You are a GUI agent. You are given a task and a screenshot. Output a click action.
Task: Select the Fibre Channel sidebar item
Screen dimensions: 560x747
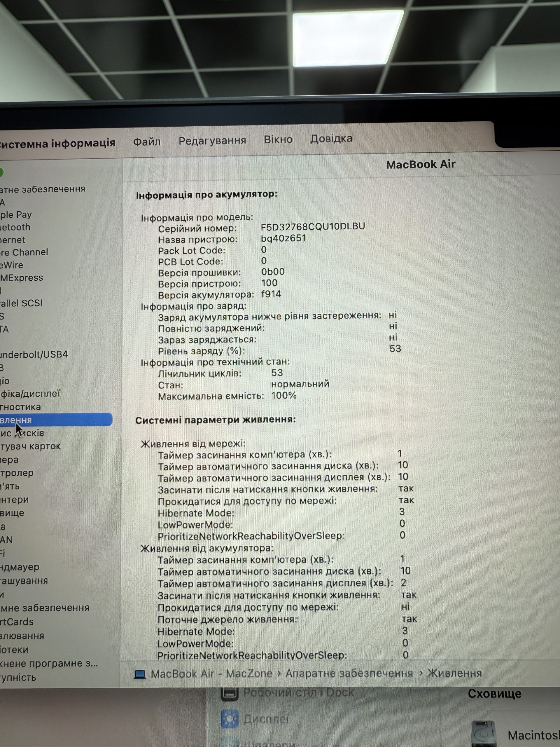click(24, 252)
